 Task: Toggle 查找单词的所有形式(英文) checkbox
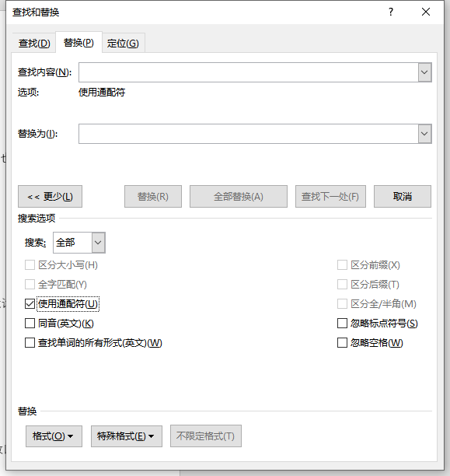(30, 343)
